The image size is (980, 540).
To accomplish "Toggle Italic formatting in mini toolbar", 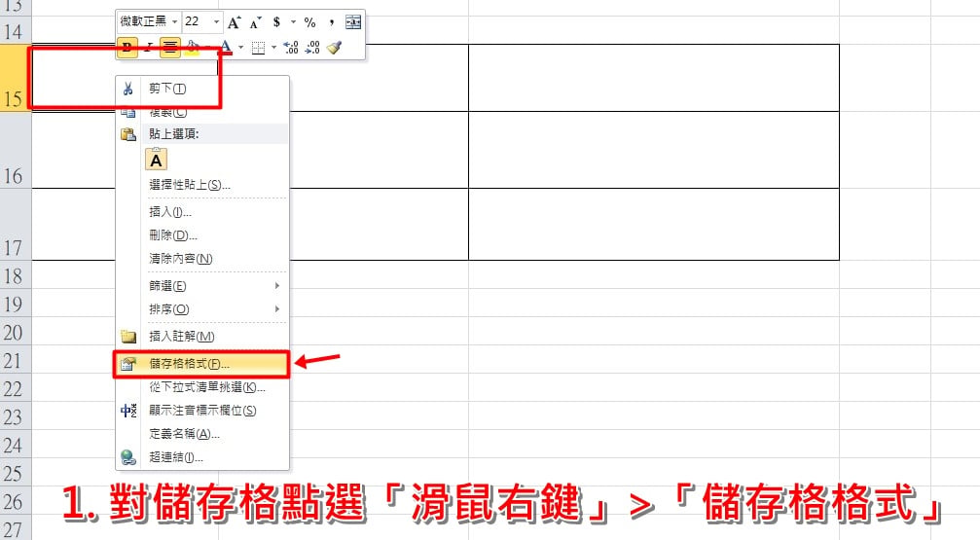I will (x=149, y=47).
